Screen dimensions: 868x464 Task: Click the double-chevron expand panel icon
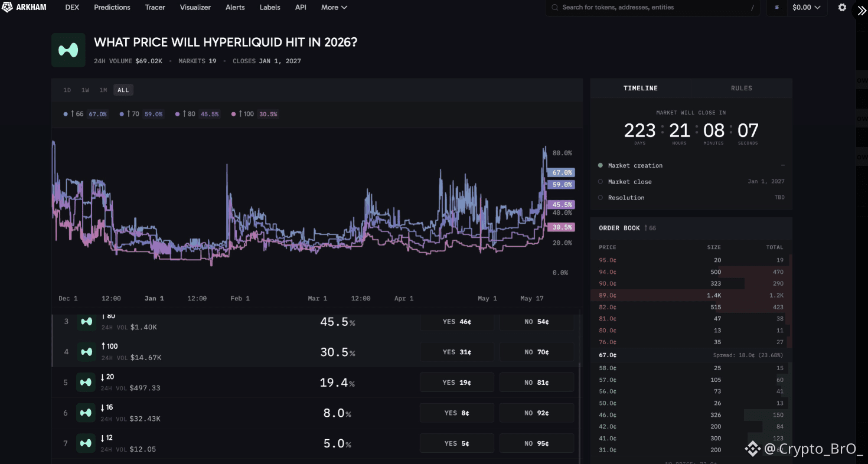coord(862,11)
